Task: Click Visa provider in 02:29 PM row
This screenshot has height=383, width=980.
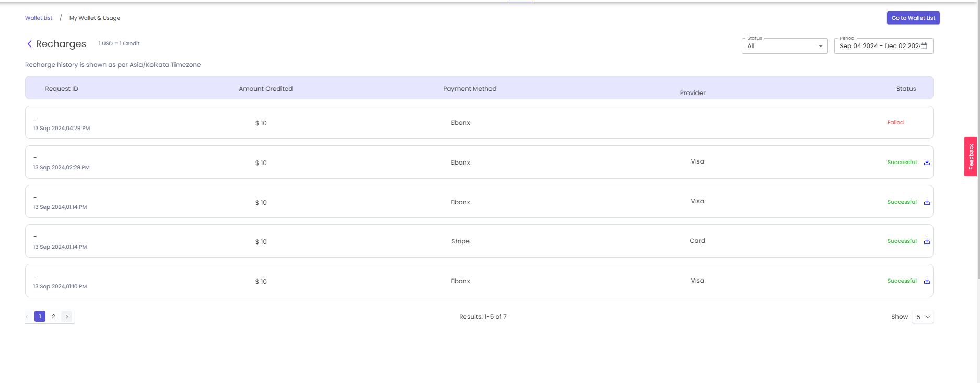Action: (697, 161)
